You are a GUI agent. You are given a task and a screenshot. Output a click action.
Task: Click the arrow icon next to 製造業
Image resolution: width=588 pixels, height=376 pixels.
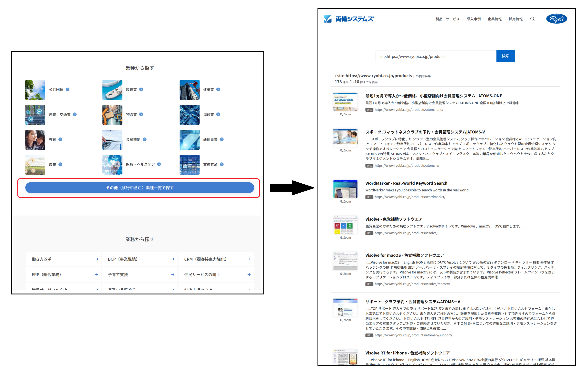coord(141,90)
